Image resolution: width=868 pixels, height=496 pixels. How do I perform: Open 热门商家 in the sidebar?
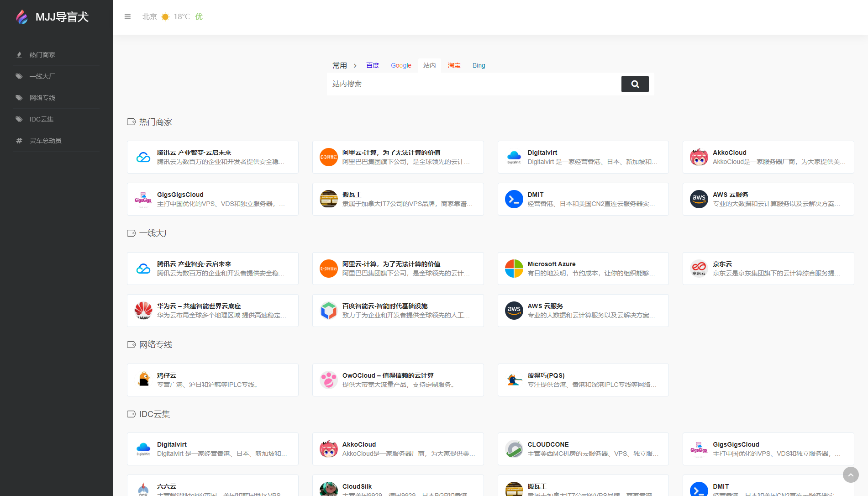coord(42,55)
